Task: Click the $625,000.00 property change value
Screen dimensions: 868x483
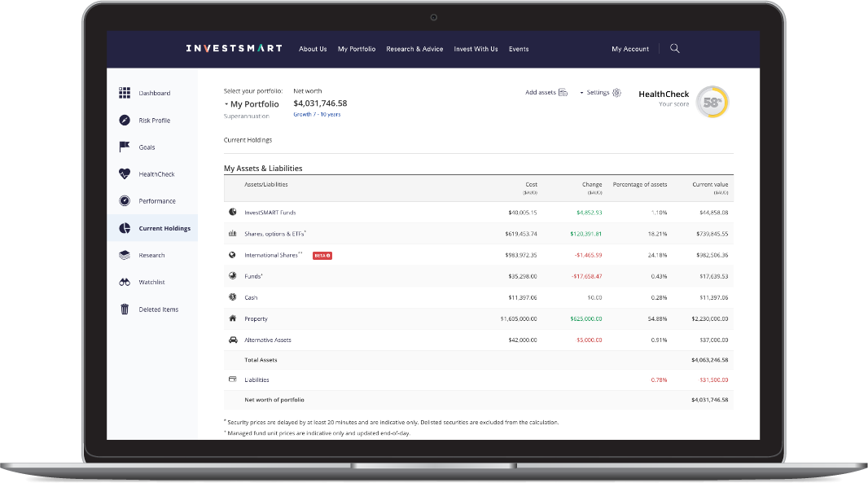Action: (x=585, y=319)
